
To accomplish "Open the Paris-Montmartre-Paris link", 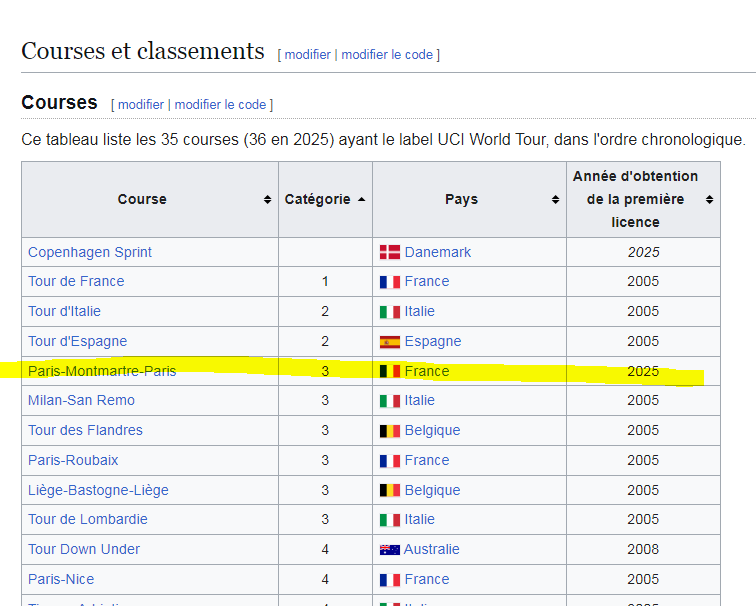I will pyautogui.click(x=102, y=371).
